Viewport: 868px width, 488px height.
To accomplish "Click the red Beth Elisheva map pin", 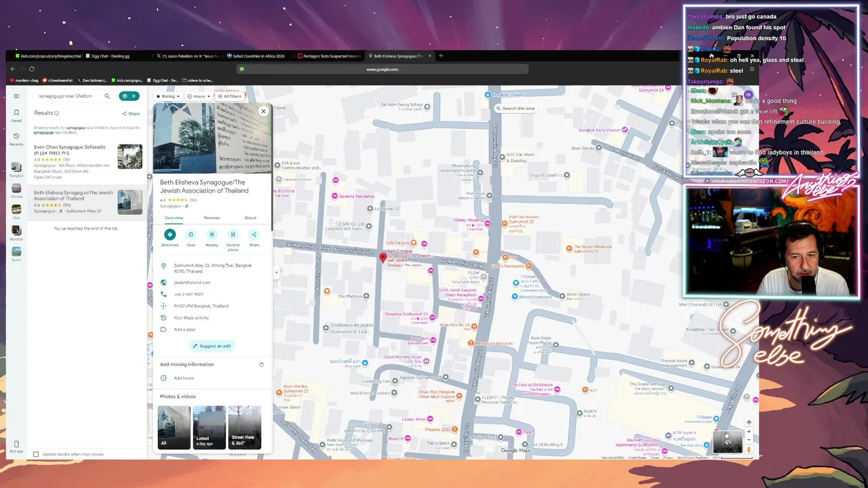I will tap(383, 258).
